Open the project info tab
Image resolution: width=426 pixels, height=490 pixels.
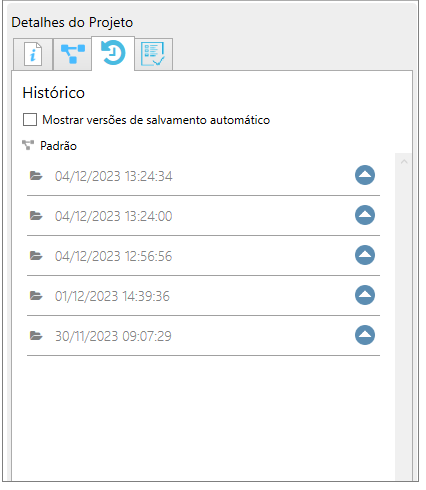pos(33,54)
